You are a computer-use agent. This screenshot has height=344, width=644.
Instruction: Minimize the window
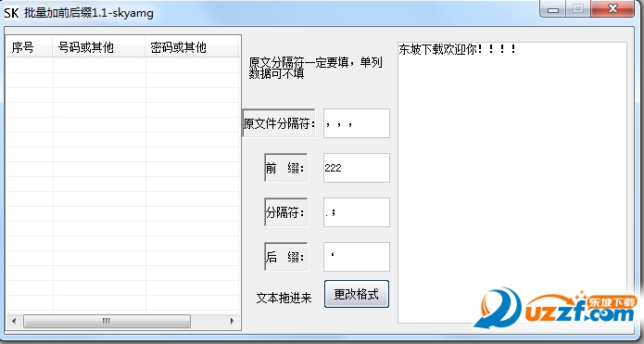pos(553,8)
